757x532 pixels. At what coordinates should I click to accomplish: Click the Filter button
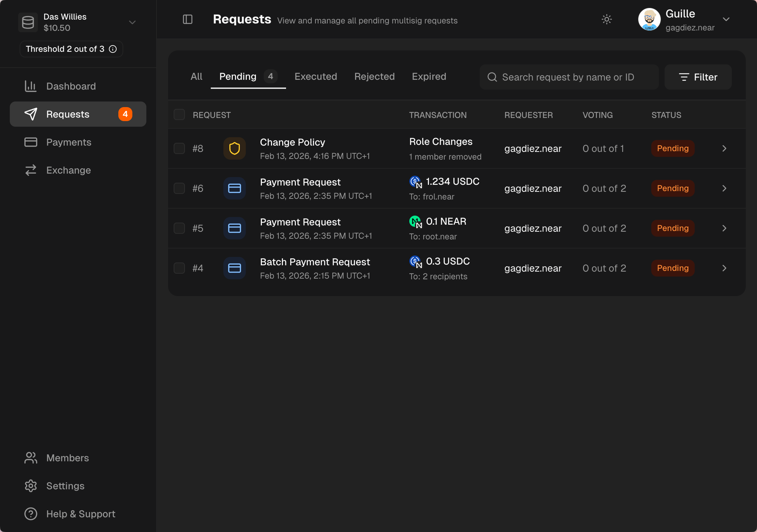click(698, 77)
